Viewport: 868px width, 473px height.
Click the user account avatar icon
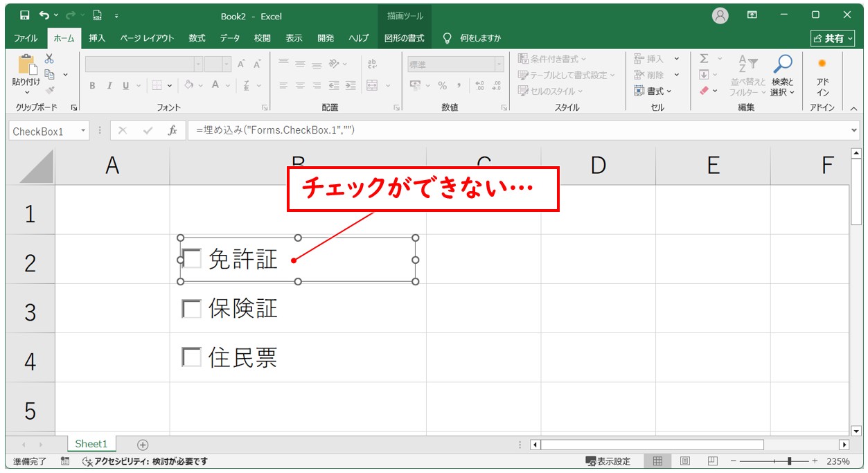tap(720, 15)
